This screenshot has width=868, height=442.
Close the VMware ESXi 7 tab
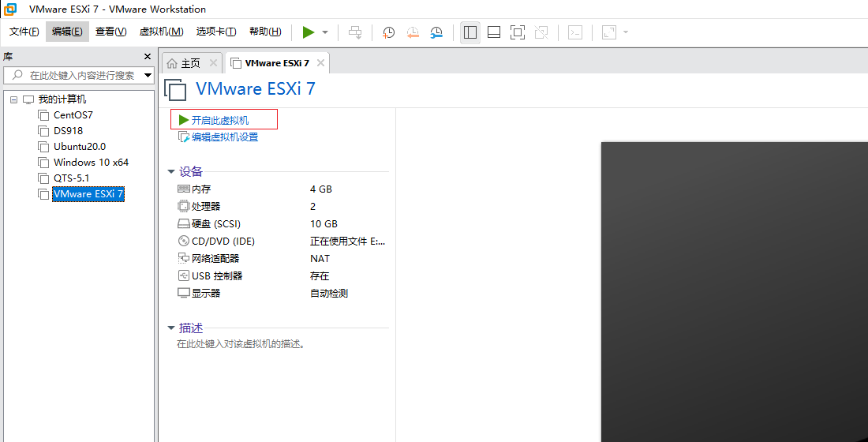(320, 63)
